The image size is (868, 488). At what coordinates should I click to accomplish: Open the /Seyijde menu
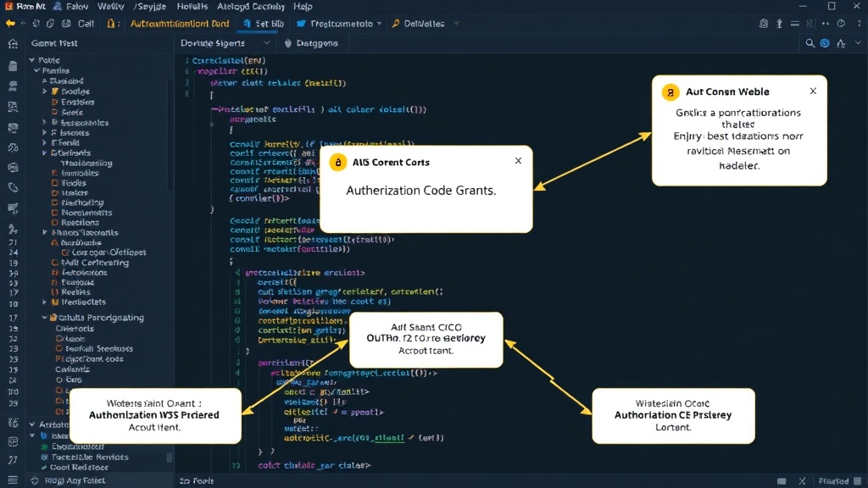click(149, 7)
